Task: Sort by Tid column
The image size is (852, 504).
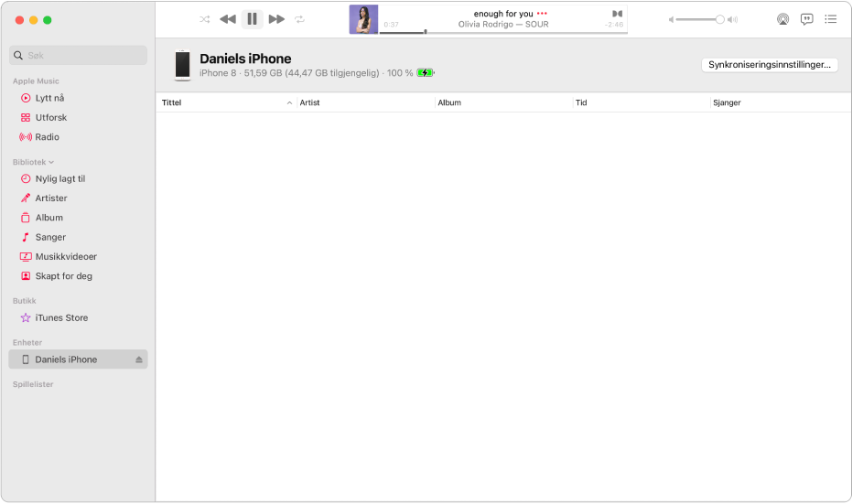Action: (x=642, y=102)
